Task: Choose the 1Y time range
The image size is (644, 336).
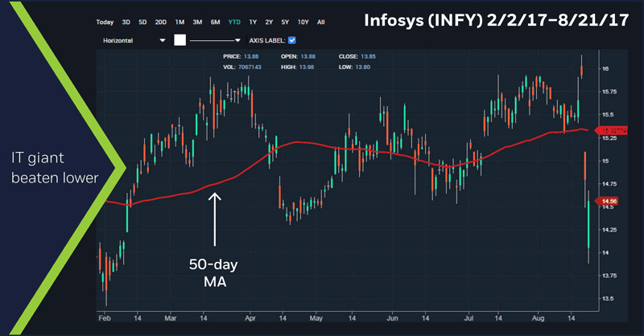Action: click(x=253, y=23)
